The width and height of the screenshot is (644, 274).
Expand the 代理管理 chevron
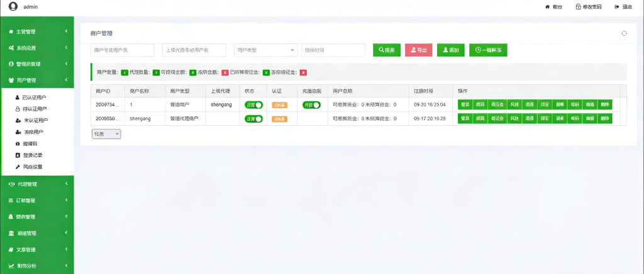(x=66, y=184)
